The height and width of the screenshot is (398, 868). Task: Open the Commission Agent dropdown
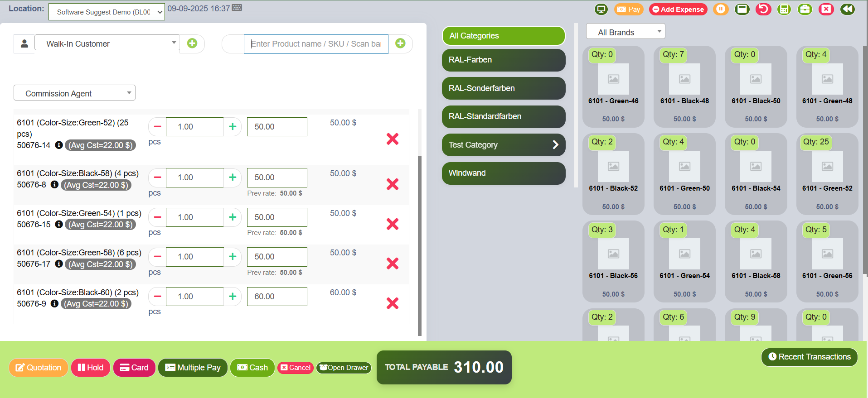coord(74,93)
